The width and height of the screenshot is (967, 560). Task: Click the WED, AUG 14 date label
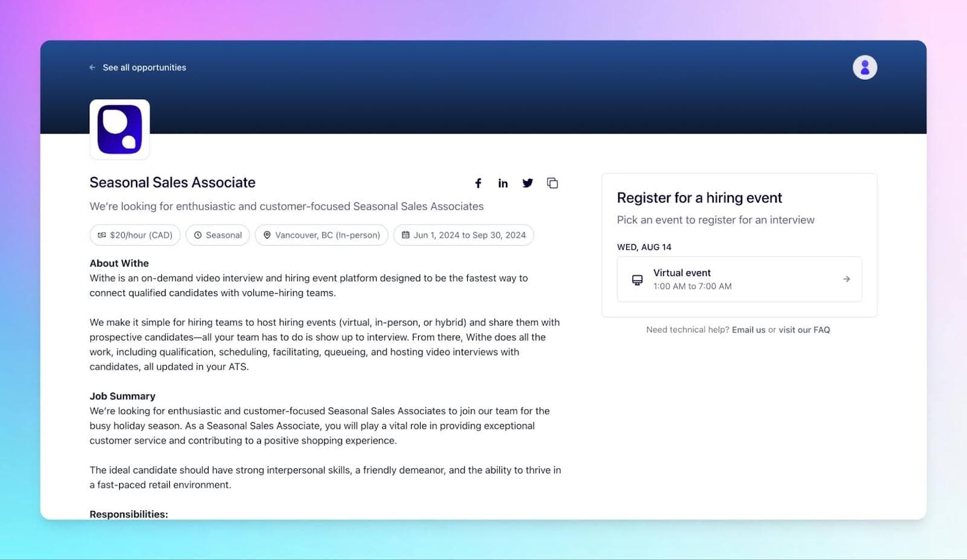644,247
